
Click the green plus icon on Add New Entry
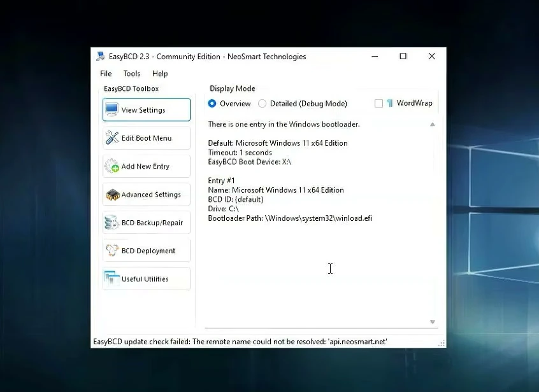point(115,169)
